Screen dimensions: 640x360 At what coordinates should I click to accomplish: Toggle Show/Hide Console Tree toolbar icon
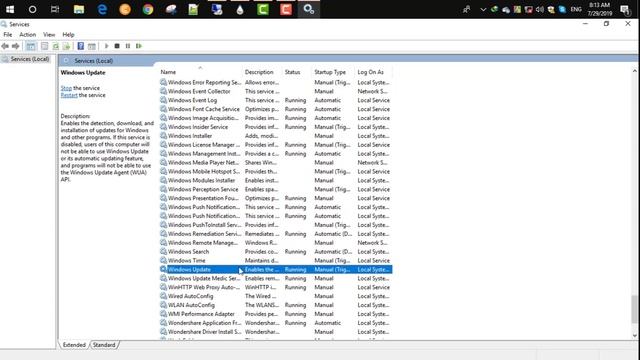pyautogui.click(x=31, y=46)
